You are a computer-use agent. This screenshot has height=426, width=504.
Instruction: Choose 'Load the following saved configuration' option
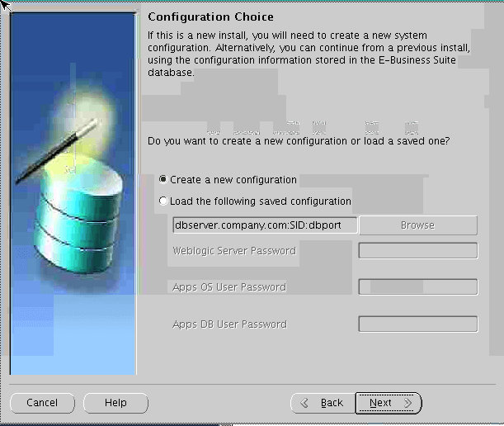[163, 201]
